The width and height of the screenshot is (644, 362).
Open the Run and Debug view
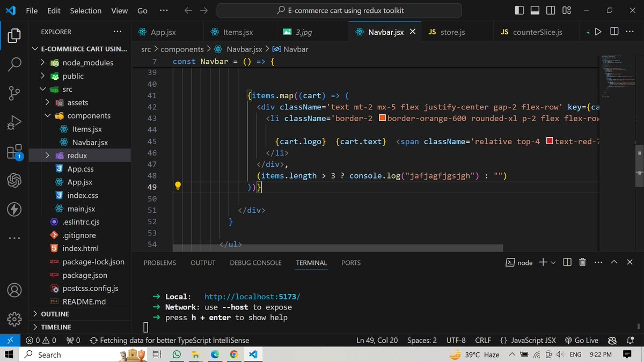pos(14,122)
